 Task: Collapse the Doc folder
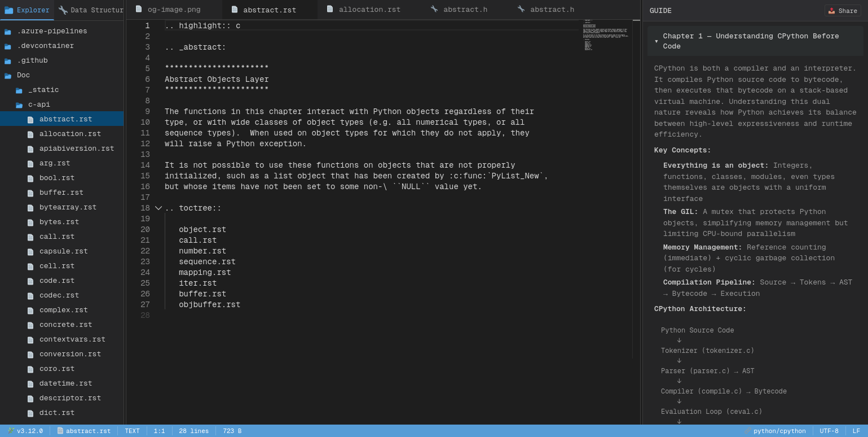8,76
